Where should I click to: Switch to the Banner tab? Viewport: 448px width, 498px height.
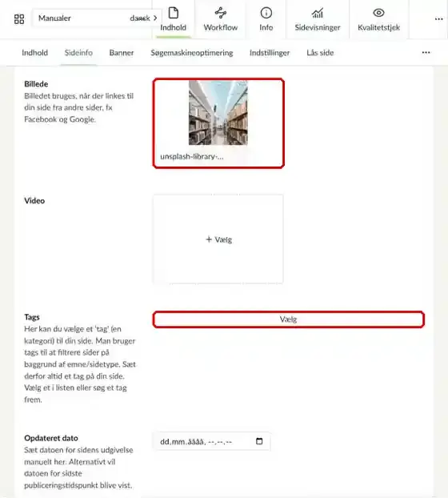pyautogui.click(x=122, y=53)
